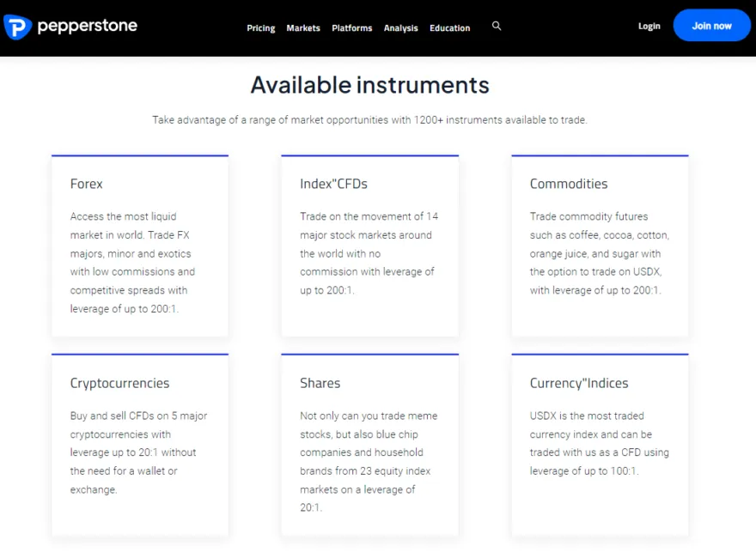Click the 1200+ instruments subtitle text
This screenshot has width=756, height=558.
[369, 120]
